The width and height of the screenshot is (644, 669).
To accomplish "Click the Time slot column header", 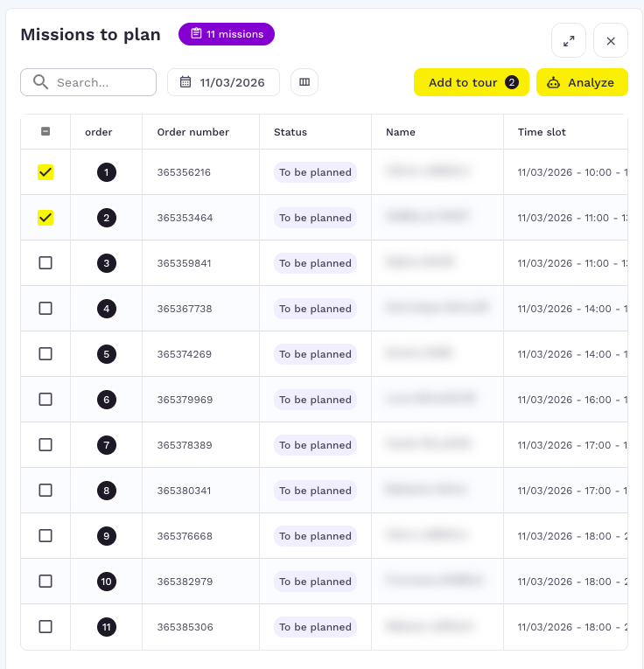I will [542, 132].
